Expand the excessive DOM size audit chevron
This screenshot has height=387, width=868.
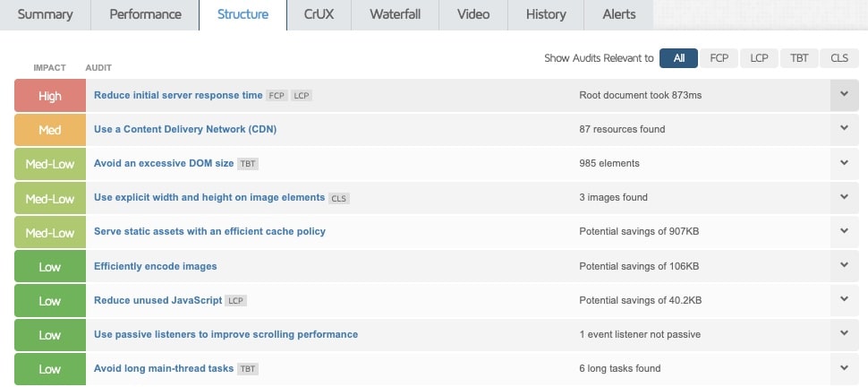pos(844,162)
